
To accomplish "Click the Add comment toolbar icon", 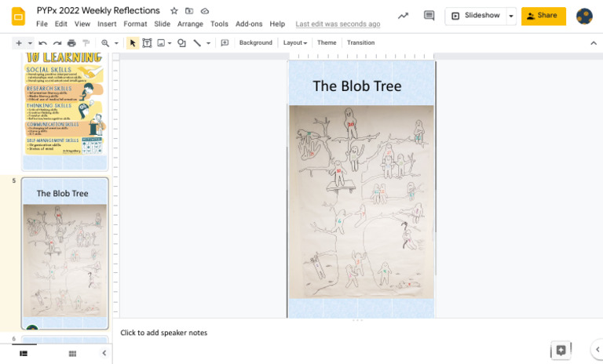I will (225, 43).
